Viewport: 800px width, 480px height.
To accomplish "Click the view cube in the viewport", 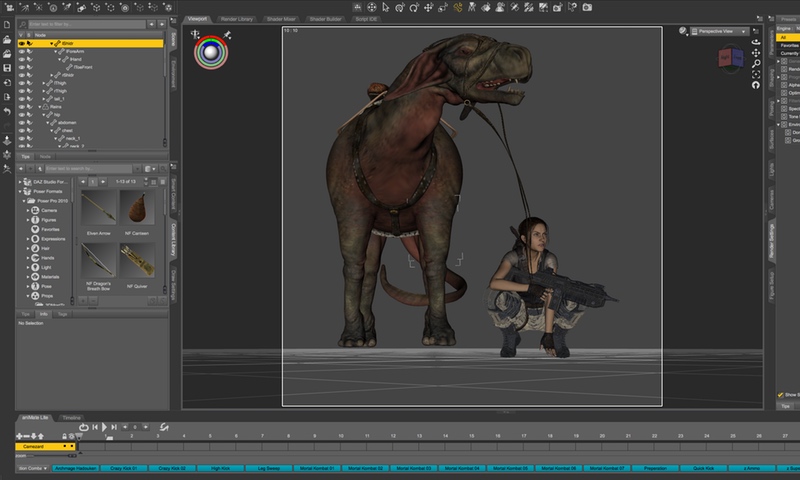I will pos(729,59).
